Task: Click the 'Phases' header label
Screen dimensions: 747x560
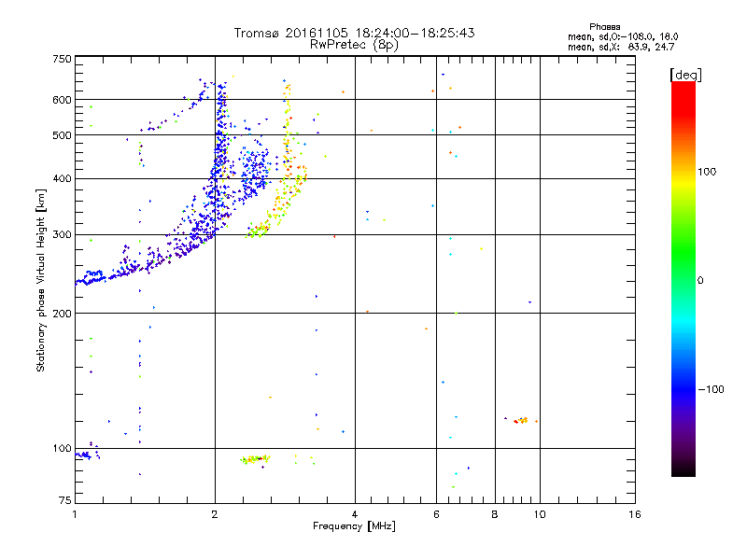Action: pos(604,27)
